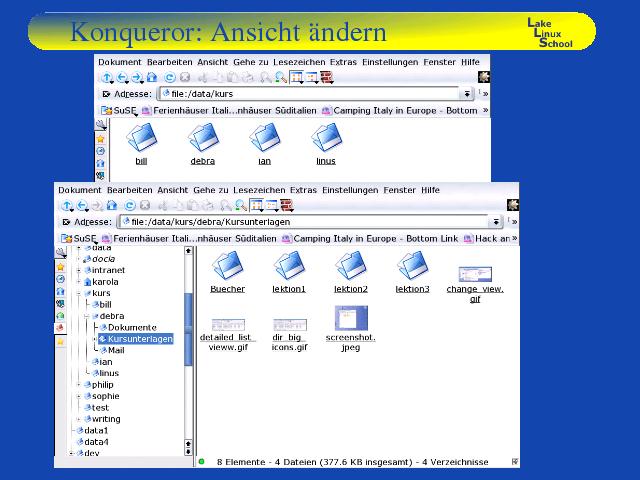Open Buecher folder in front window
The image size is (640, 480).
pyautogui.click(x=227, y=272)
